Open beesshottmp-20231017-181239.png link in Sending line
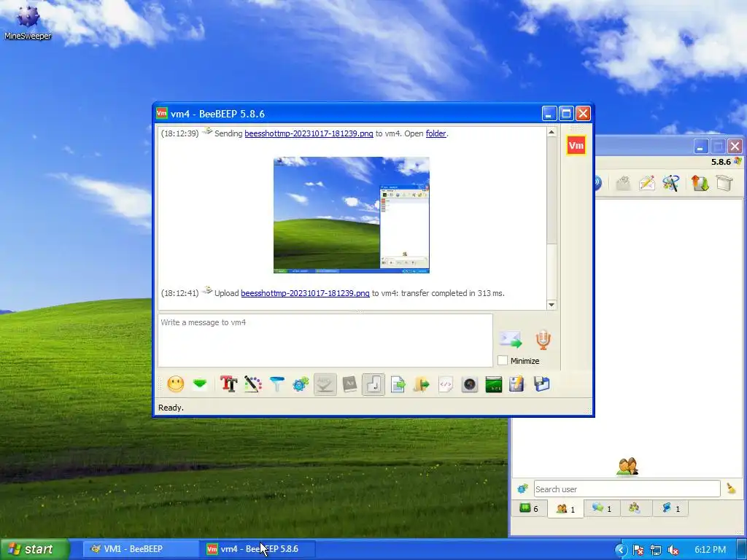This screenshot has height=560, width=747. click(x=309, y=133)
